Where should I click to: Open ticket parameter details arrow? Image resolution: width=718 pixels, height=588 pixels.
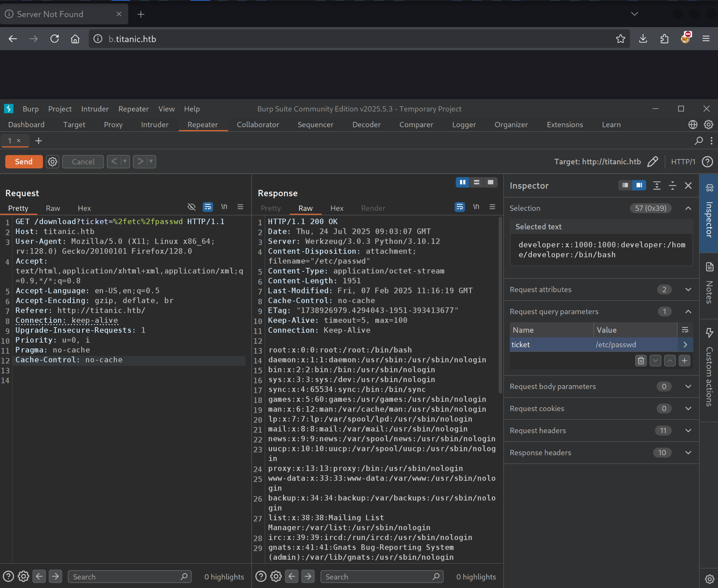pos(685,345)
